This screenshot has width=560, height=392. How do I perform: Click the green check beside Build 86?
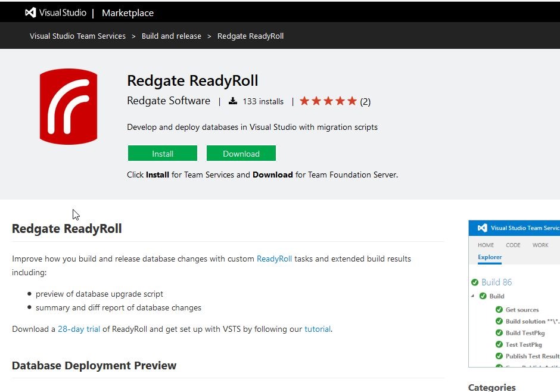(x=475, y=282)
